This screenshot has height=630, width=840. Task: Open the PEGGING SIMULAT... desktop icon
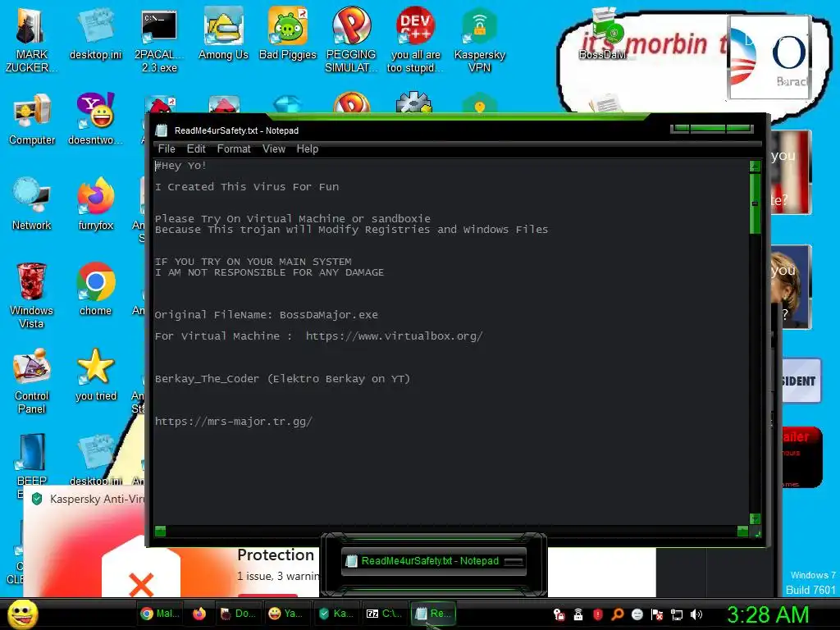pos(351,39)
